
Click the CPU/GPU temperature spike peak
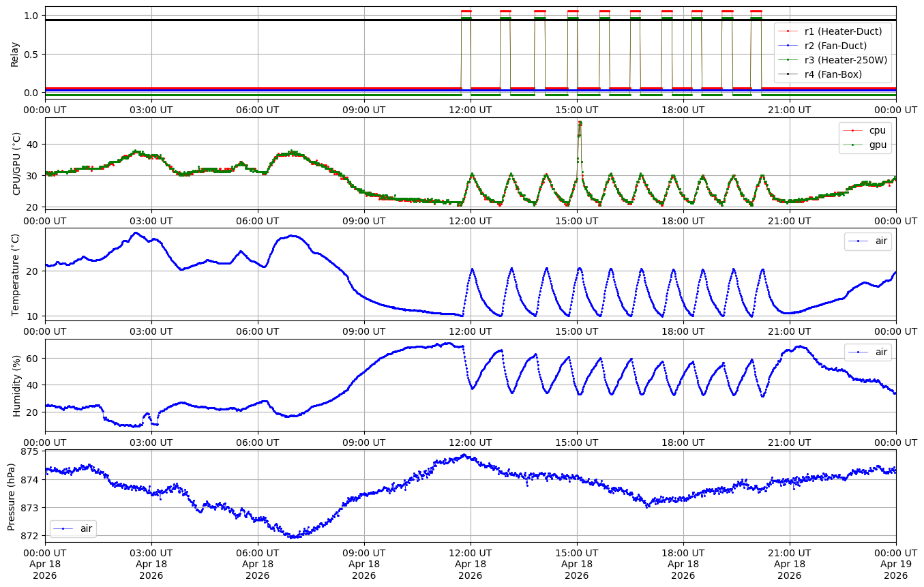pos(580,123)
